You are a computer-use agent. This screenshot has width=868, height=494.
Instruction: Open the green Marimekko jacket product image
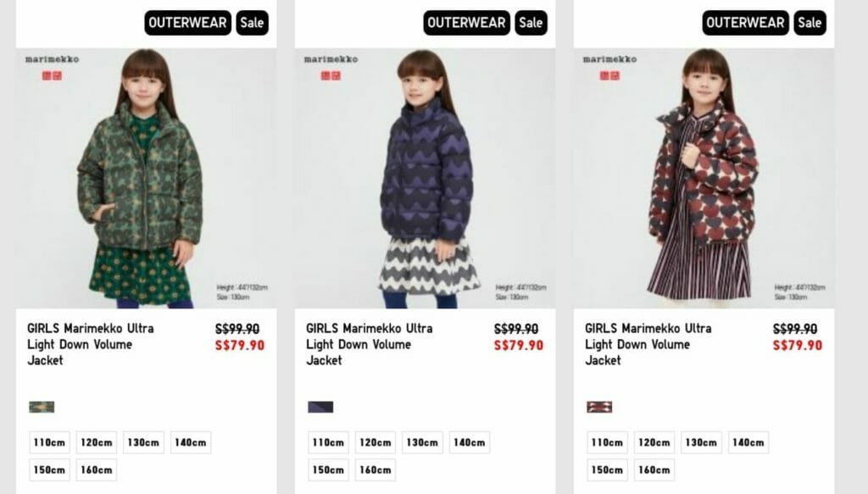[146, 178]
